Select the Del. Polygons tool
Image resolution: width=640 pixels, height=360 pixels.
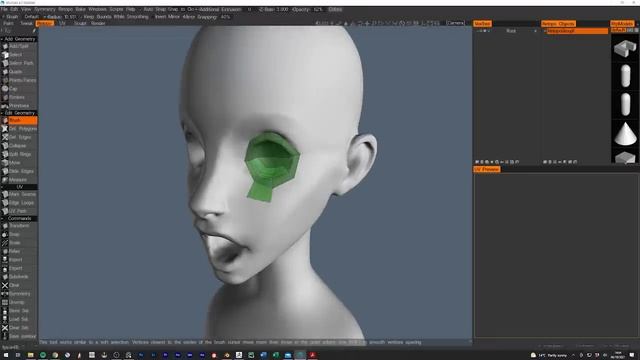click(x=19, y=129)
